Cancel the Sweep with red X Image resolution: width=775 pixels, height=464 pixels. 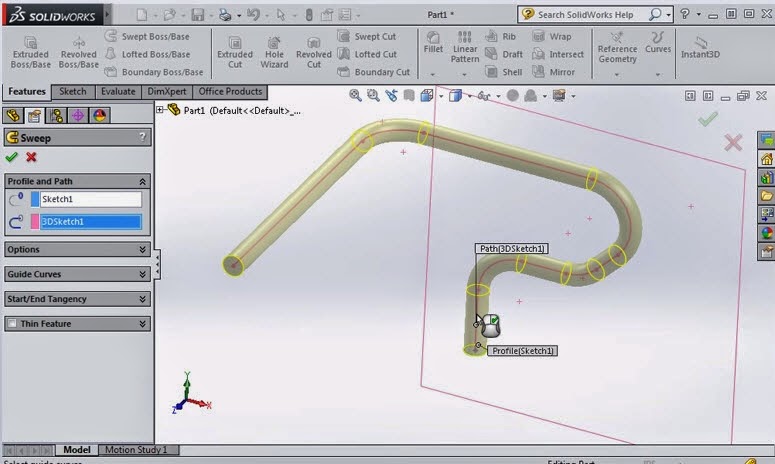point(31,157)
